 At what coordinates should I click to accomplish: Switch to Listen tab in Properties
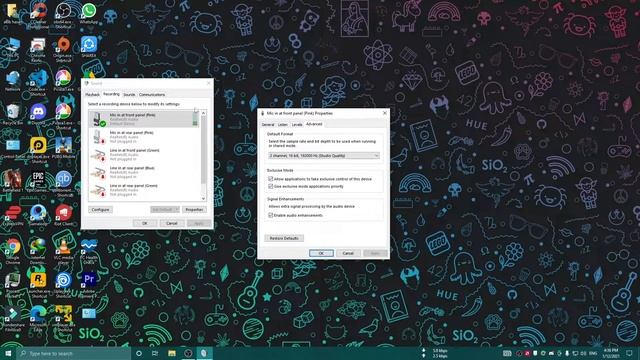(x=283, y=124)
